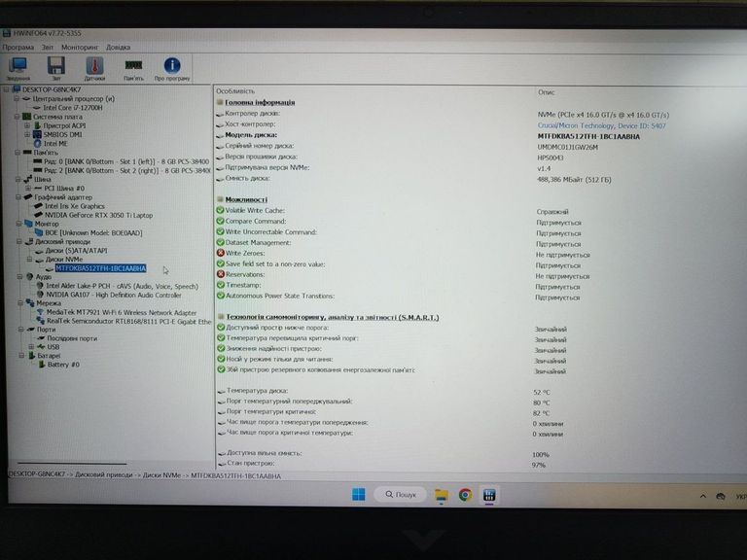
Task: Select Диски (S)ATA/ATAPI tree item
Action: (x=76, y=251)
